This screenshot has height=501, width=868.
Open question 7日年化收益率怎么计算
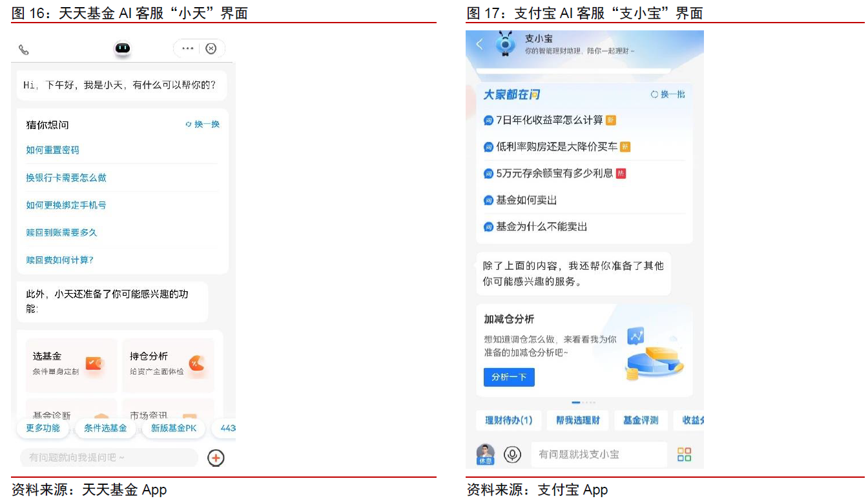tap(549, 120)
